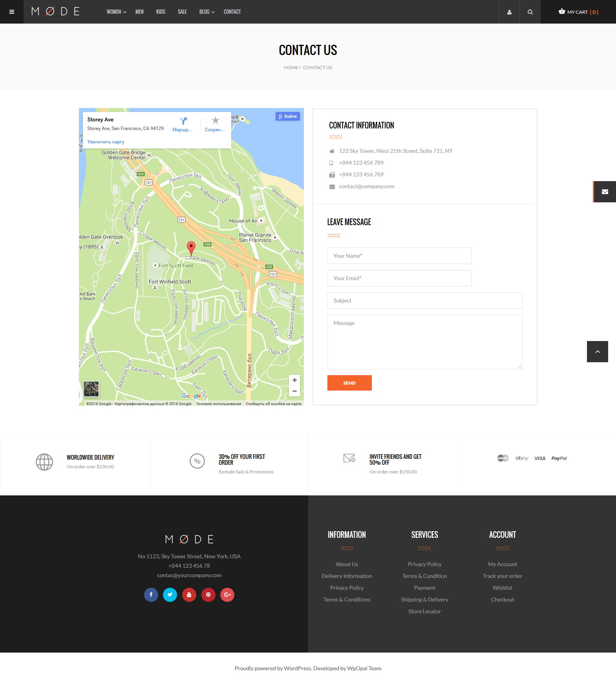Open Privacy Policy under Services

[424, 564]
